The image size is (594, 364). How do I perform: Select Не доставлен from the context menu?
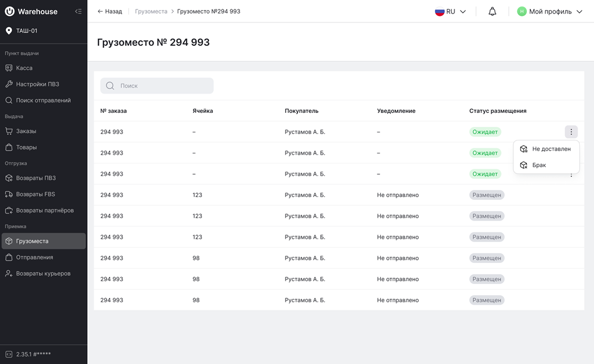[551, 149]
